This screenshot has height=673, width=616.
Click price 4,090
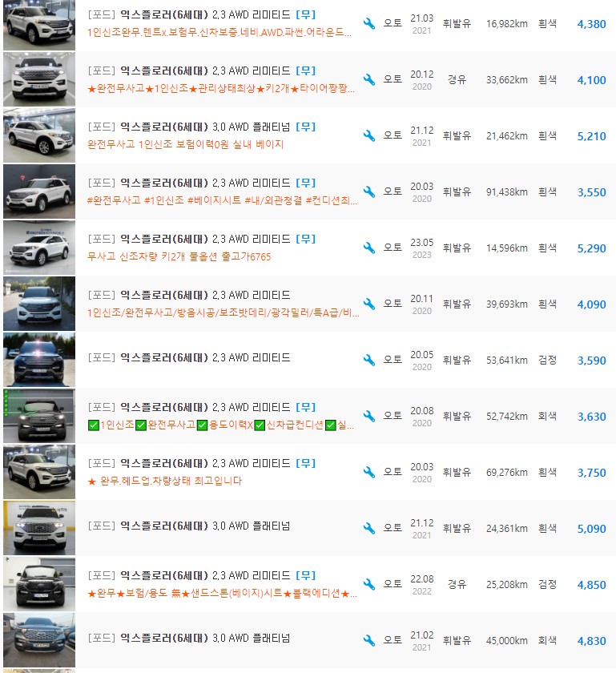pos(591,304)
